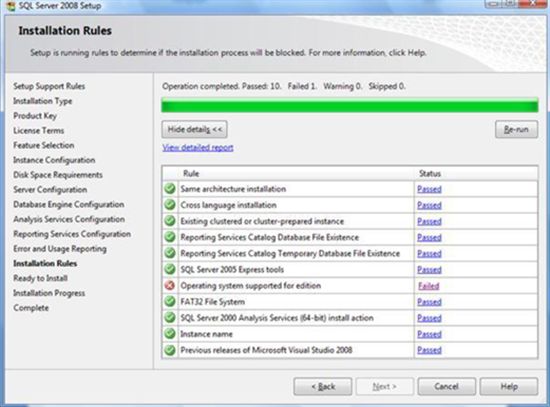Click the Operation completed summary text
The height and width of the screenshot is (407, 550).
(284, 86)
